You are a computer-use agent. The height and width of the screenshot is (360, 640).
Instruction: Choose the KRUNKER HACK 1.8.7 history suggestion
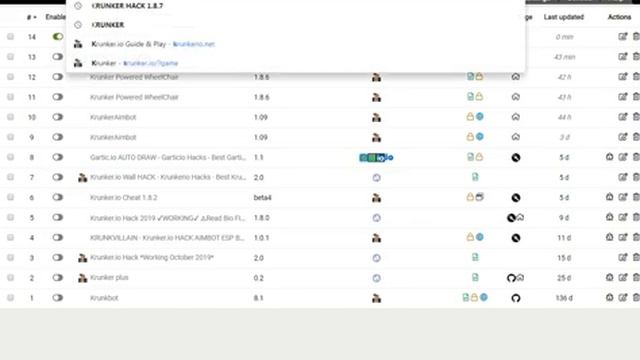(296, 6)
